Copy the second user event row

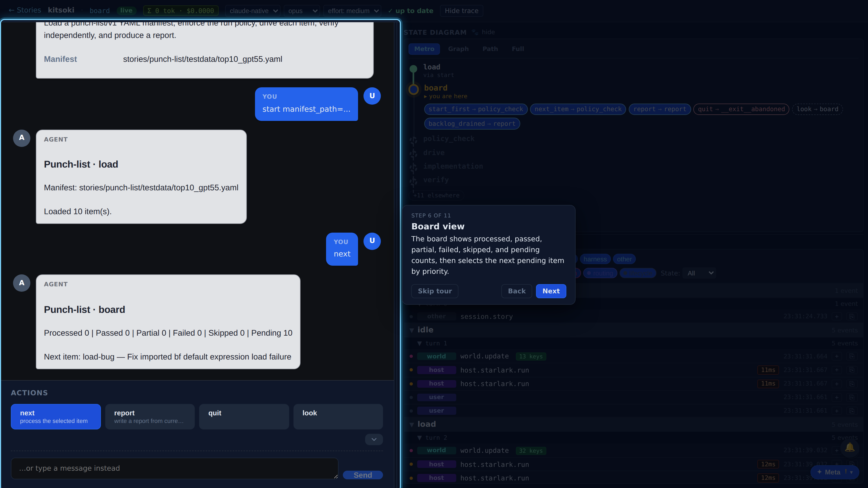point(852,411)
